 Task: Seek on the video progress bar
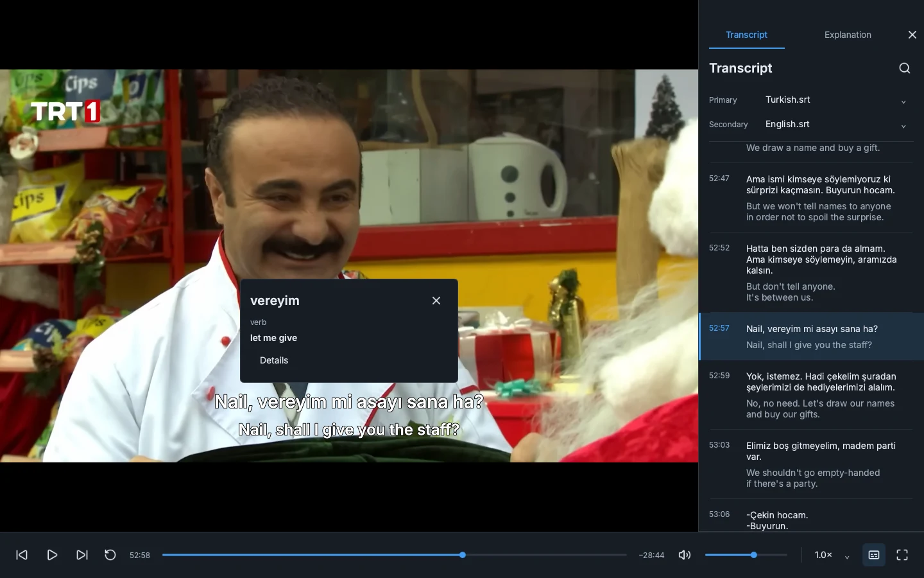(x=394, y=555)
